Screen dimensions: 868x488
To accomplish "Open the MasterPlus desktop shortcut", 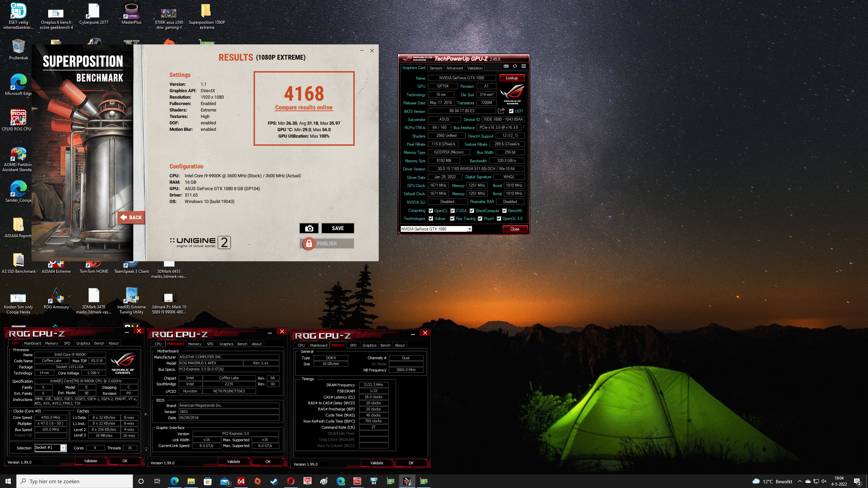I will pyautogui.click(x=132, y=14).
